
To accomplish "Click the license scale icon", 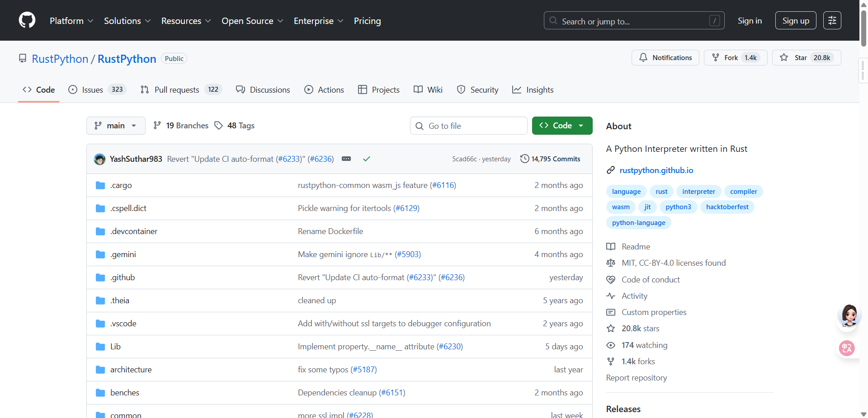I will [x=611, y=263].
